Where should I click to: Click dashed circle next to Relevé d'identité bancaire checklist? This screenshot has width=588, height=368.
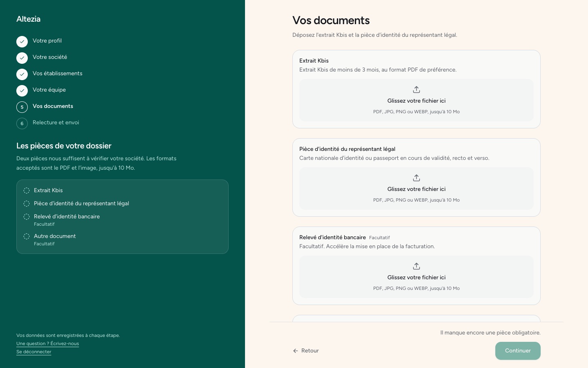27,217
